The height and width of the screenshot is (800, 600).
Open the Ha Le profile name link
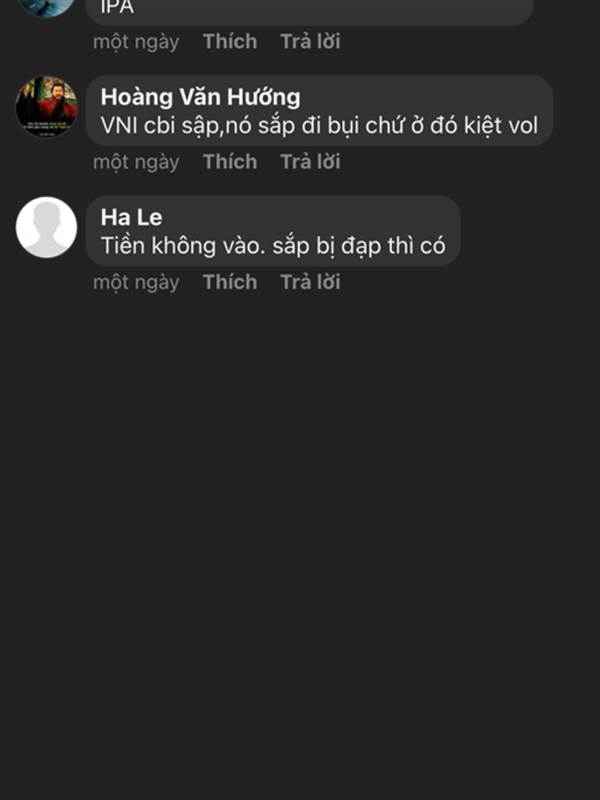tap(132, 217)
